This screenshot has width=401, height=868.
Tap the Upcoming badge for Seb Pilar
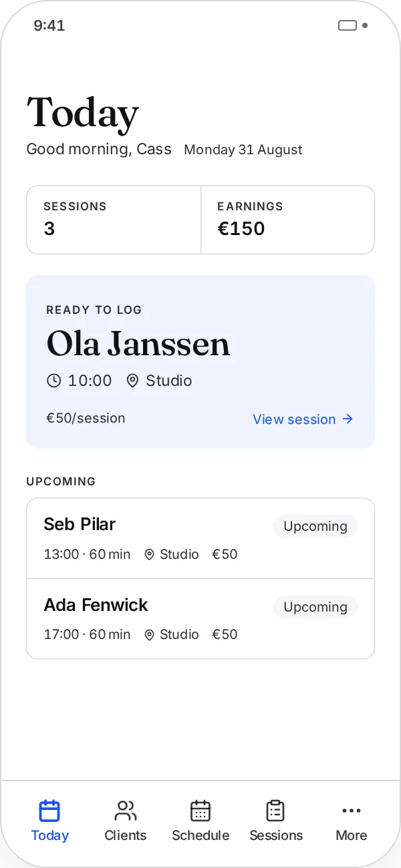tap(315, 526)
